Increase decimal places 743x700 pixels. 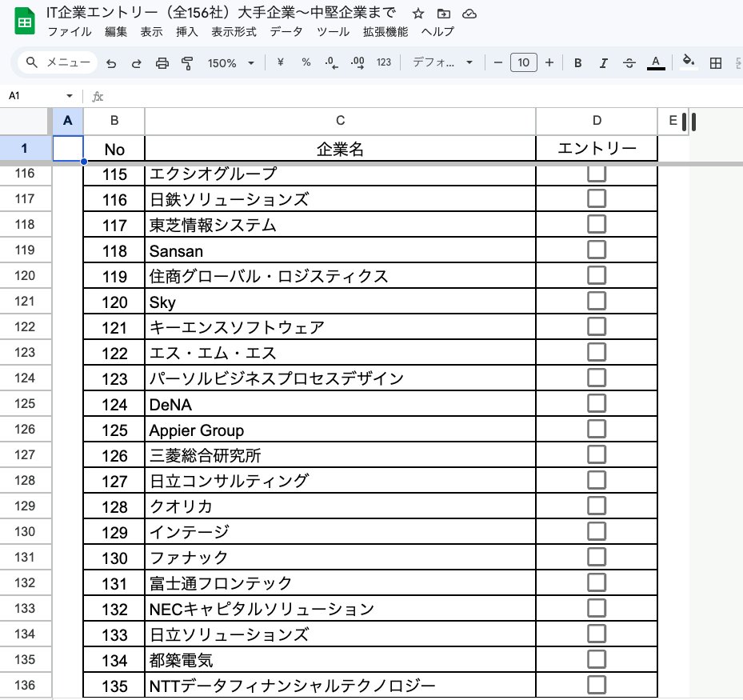pyautogui.click(x=358, y=62)
